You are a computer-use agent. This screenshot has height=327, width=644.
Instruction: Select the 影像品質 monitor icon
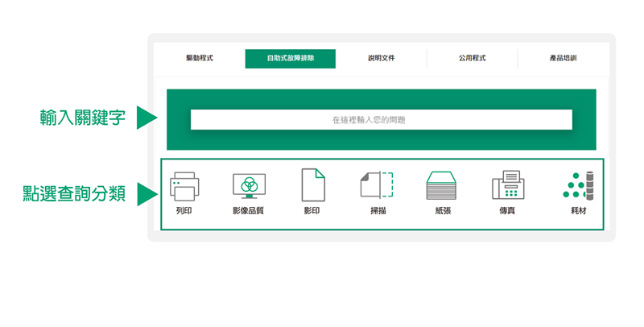pyautogui.click(x=249, y=186)
